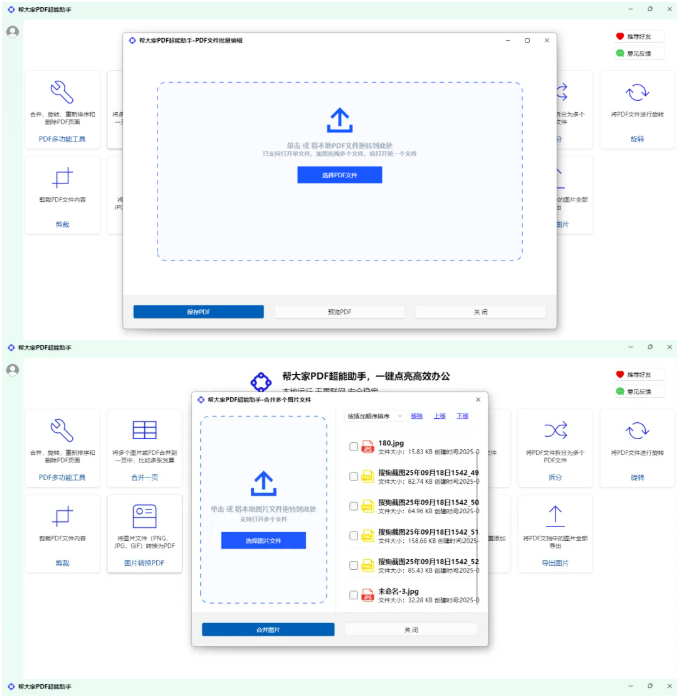Click the 下移 move-down link
This screenshot has height=696, width=677.
462,415
